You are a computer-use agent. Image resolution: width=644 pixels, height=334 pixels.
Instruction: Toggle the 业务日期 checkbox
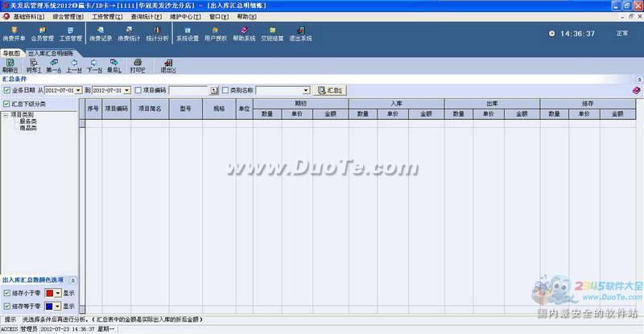[6, 90]
